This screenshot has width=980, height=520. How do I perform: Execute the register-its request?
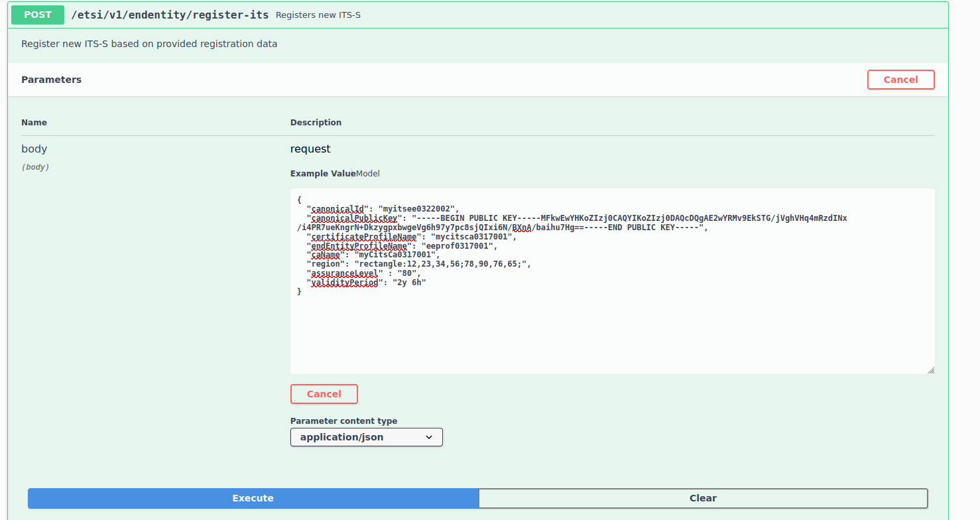[x=253, y=498]
